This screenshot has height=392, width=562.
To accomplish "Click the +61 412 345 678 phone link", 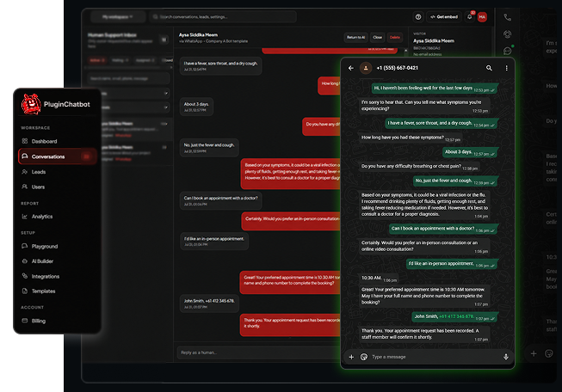I will pos(456,316).
